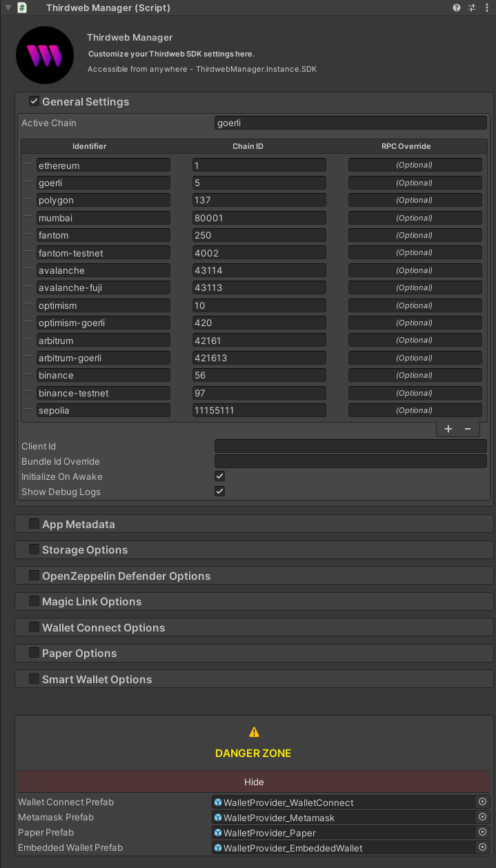Viewport: 496px width, 868px height.
Task: Enable the App Metadata section checkbox
Action: click(34, 524)
